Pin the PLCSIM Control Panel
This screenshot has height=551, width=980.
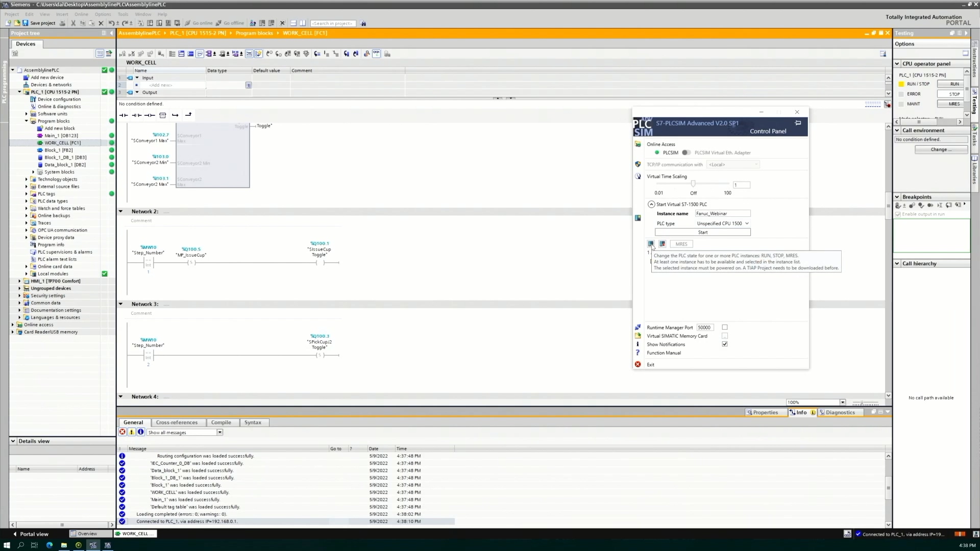pyautogui.click(x=798, y=123)
